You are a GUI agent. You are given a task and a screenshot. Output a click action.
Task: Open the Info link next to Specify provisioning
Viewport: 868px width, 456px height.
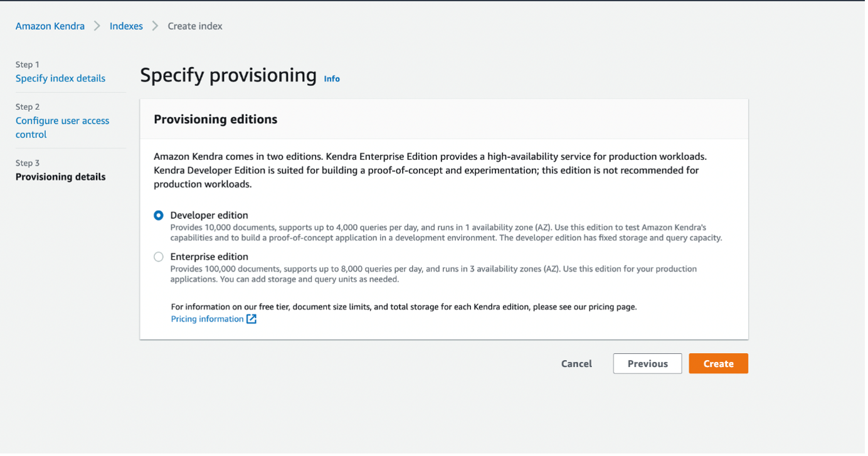(x=332, y=79)
